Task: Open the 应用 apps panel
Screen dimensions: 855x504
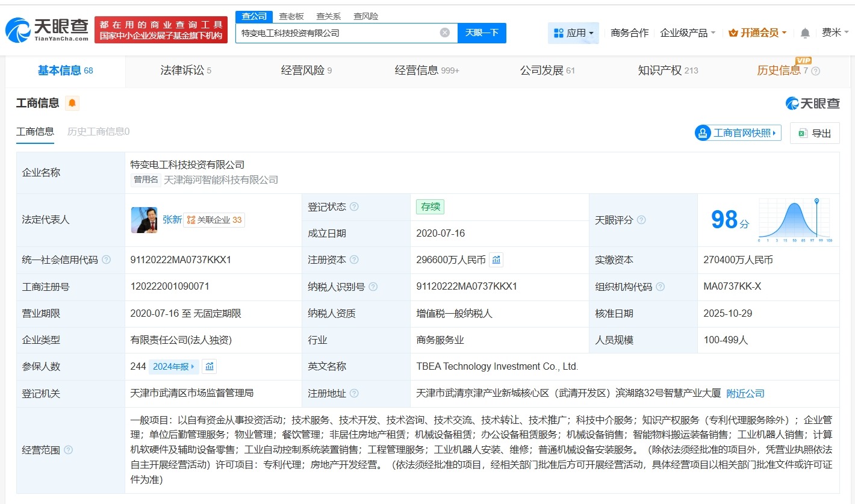Action: click(x=573, y=33)
